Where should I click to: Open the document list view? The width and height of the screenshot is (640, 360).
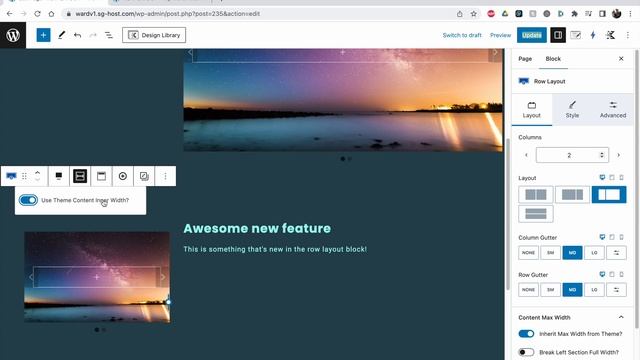click(109, 35)
